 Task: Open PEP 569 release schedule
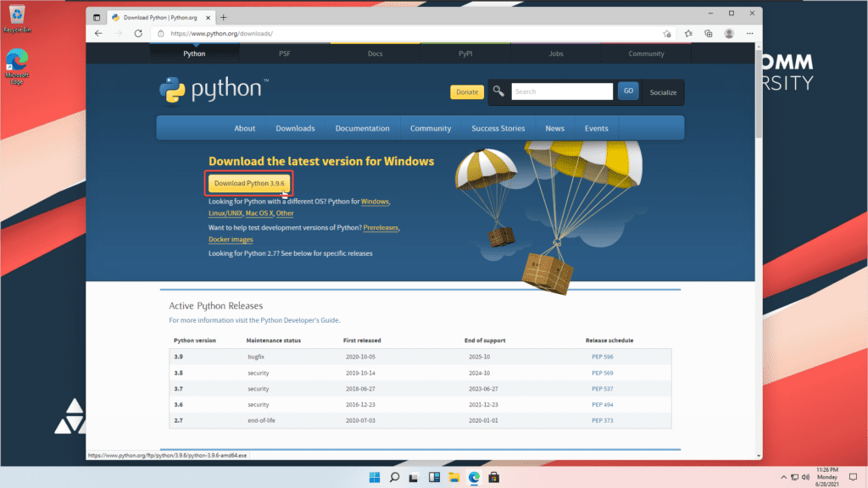pyautogui.click(x=603, y=373)
